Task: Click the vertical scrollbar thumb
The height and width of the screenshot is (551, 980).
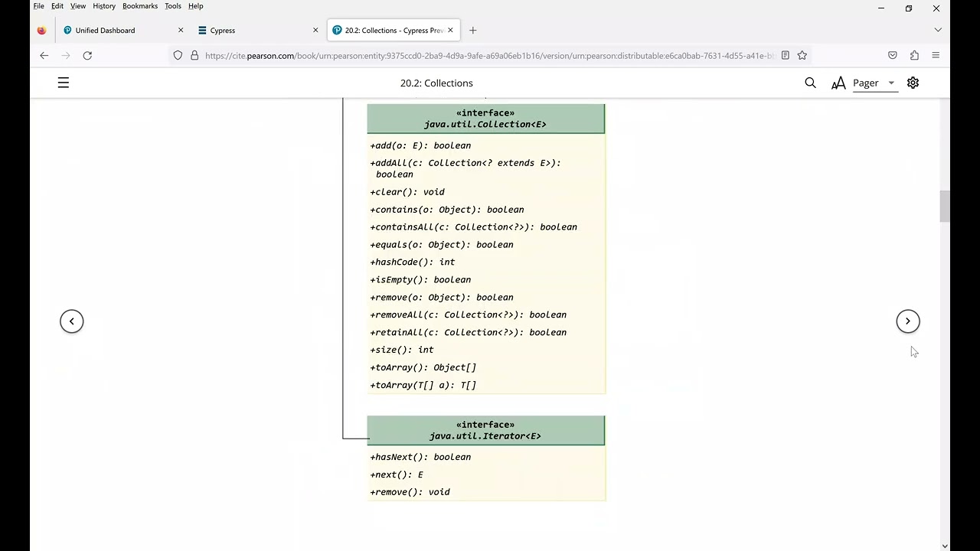Action: click(x=945, y=206)
